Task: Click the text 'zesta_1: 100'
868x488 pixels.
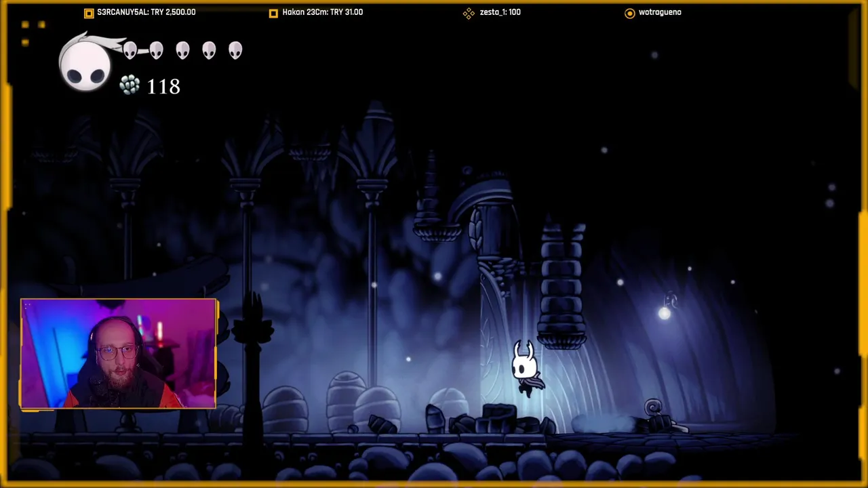Action: tap(500, 12)
